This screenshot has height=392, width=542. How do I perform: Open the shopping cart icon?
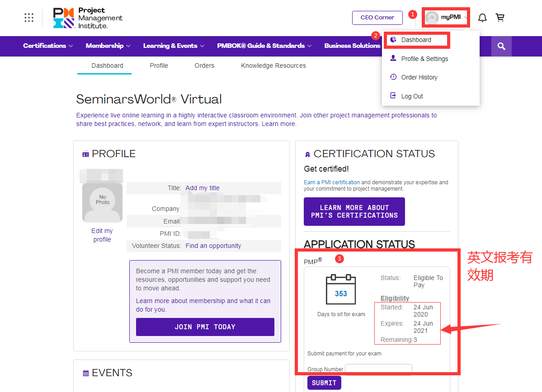tap(500, 17)
